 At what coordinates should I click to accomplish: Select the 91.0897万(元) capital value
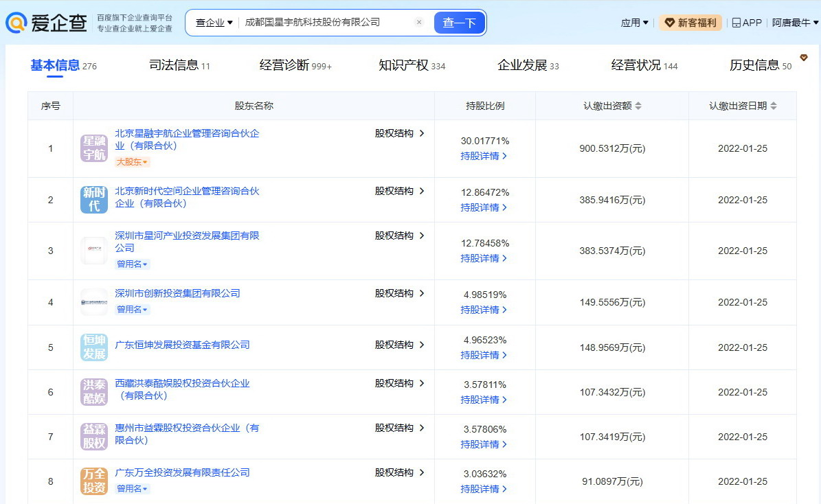tap(612, 481)
